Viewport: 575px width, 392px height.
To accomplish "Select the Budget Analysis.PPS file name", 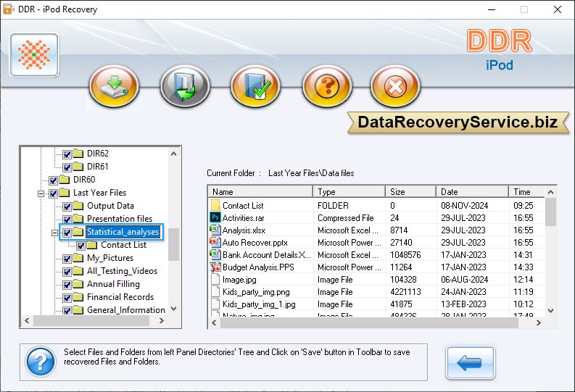I will tap(258, 267).
